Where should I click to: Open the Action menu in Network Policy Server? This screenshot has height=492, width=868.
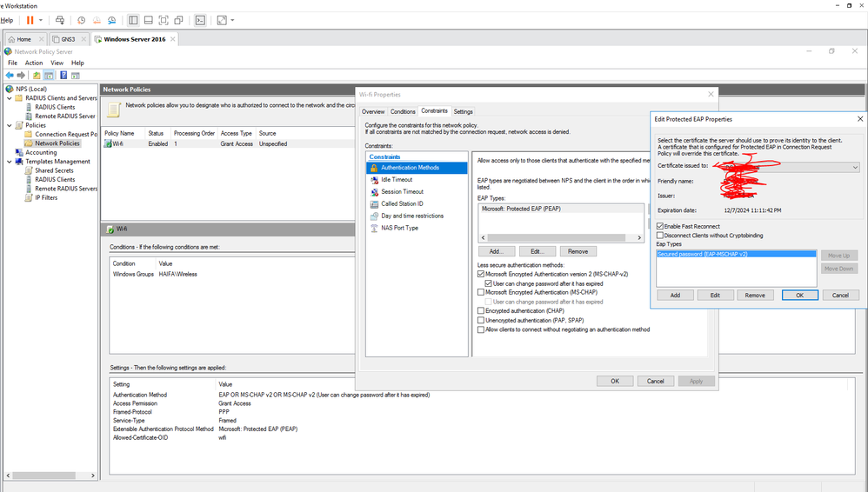(x=34, y=63)
